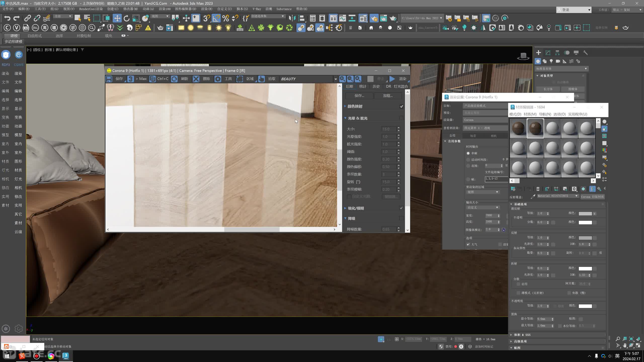This screenshot has height=362, width=644.
Task: Click the Mirror tool icon
Action: pos(292,18)
